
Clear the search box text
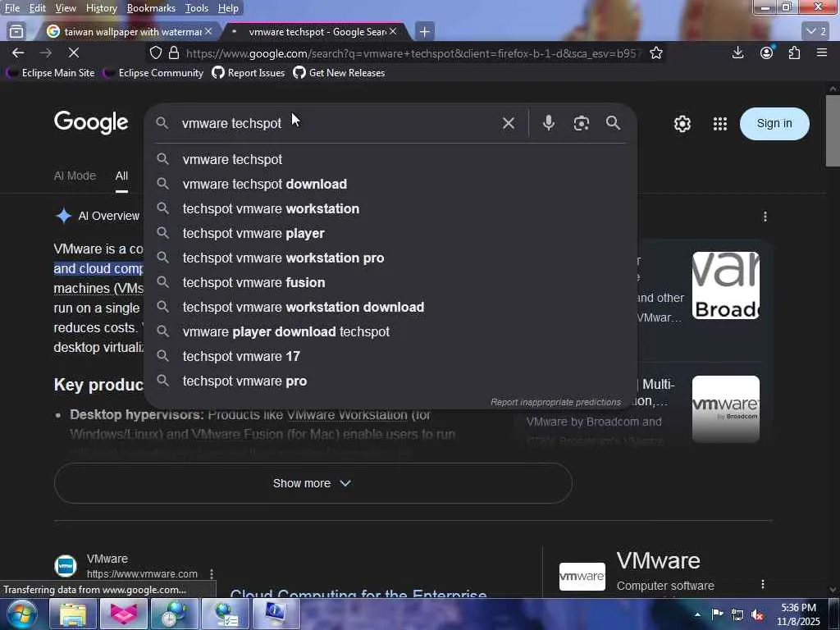[509, 123]
